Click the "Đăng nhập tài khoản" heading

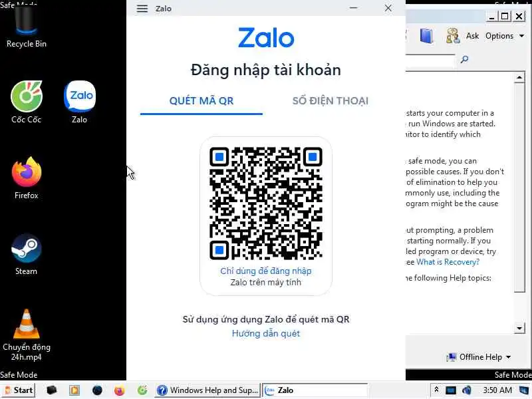265,70
